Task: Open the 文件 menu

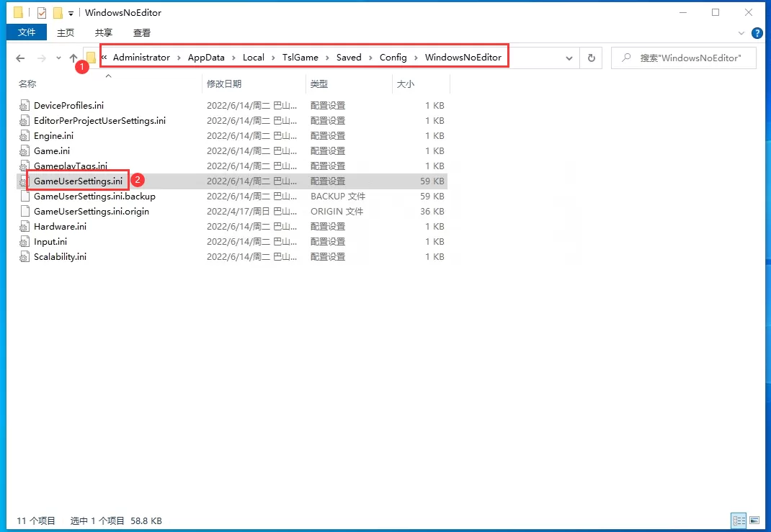Action: (x=27, y=32)
